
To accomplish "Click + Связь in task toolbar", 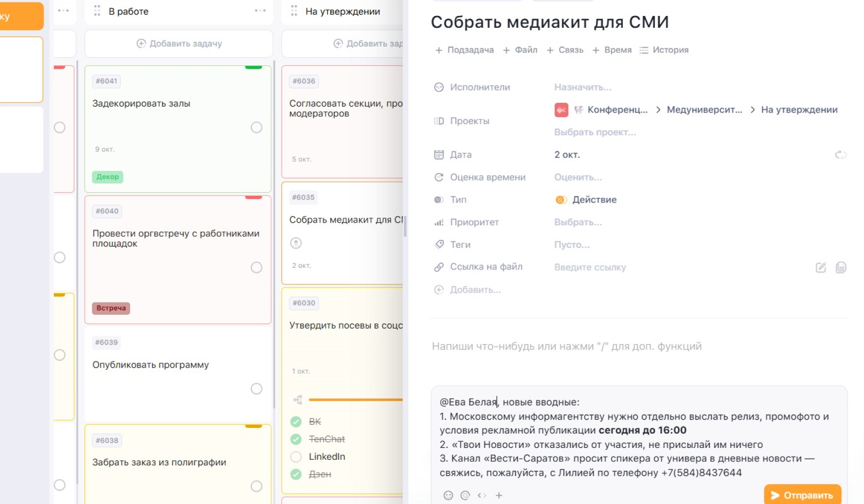I will pyautogui.click(x=565, y=50).
